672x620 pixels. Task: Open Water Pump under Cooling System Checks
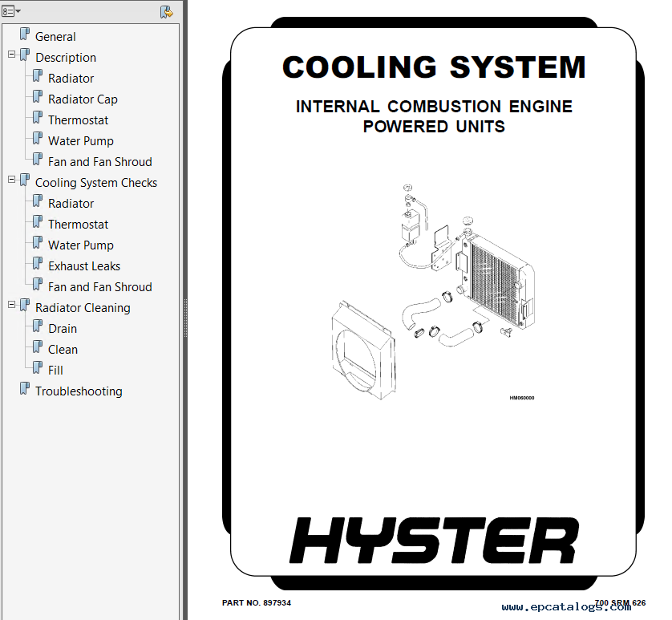pyautogui.click(x=80, y=245)
